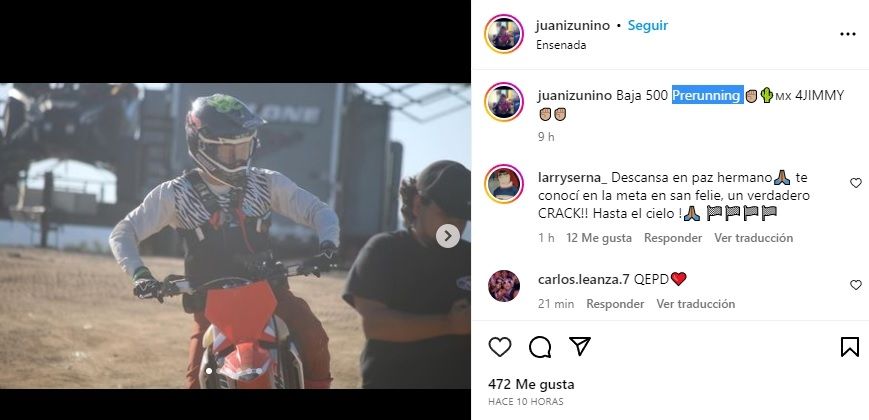869x420 pixels.
Task: Open the 472 Me gusta likes list
Action: pos(531,385)
